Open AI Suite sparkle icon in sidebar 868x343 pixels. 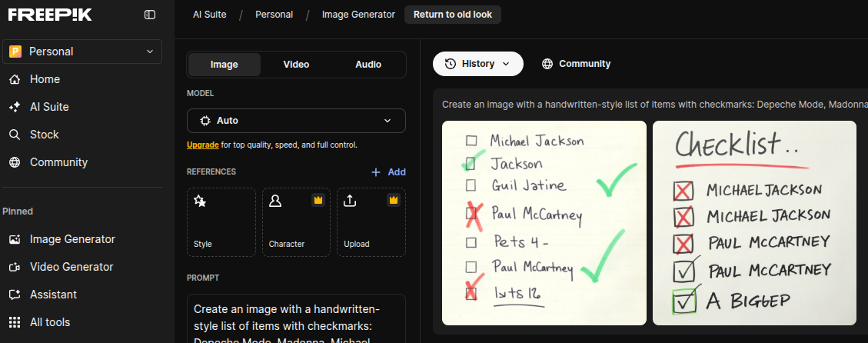(15, 107)
